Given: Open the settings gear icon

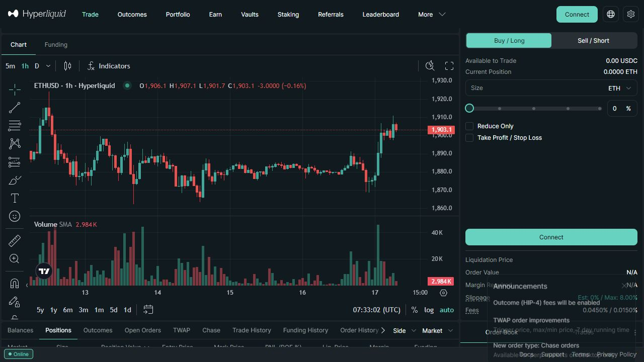Looking at the screenshot, I should click(x=631, y=15).
